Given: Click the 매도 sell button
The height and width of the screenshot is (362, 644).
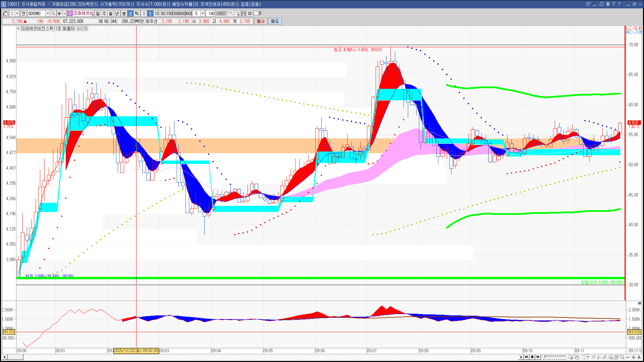Looking at the screenshot, I should tap(275, 21).
